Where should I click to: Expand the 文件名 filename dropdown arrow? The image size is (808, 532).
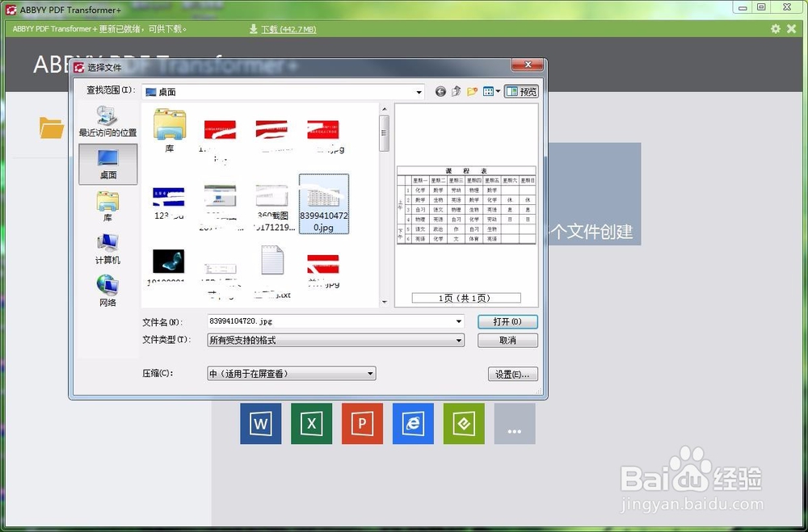click(x=458, y=321)
